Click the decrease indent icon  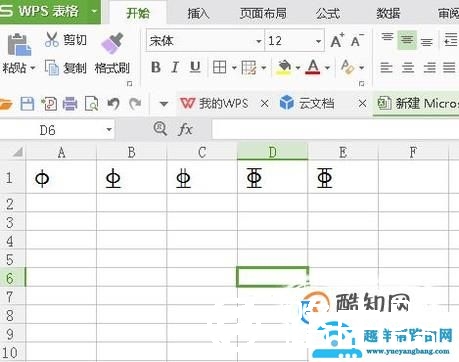pos(451,40)
